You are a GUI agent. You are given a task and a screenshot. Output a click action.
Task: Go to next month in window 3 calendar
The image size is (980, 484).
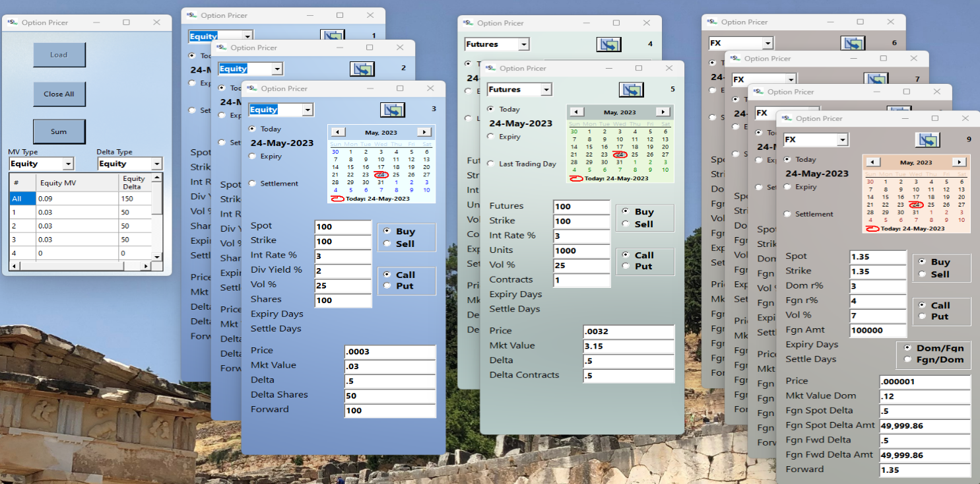pyautogui.click(x=424, y=132)
